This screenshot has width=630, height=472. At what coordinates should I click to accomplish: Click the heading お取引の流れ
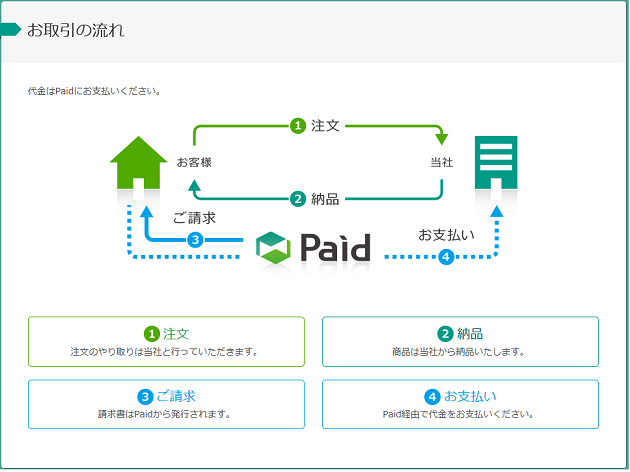pos(76,30)
